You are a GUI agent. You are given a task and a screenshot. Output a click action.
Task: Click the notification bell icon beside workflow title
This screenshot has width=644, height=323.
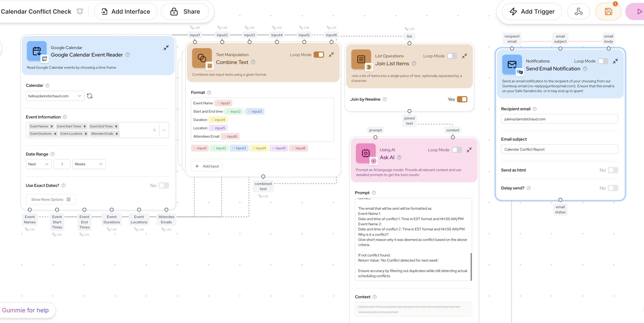pyautogui.click(x=80, y=12)
